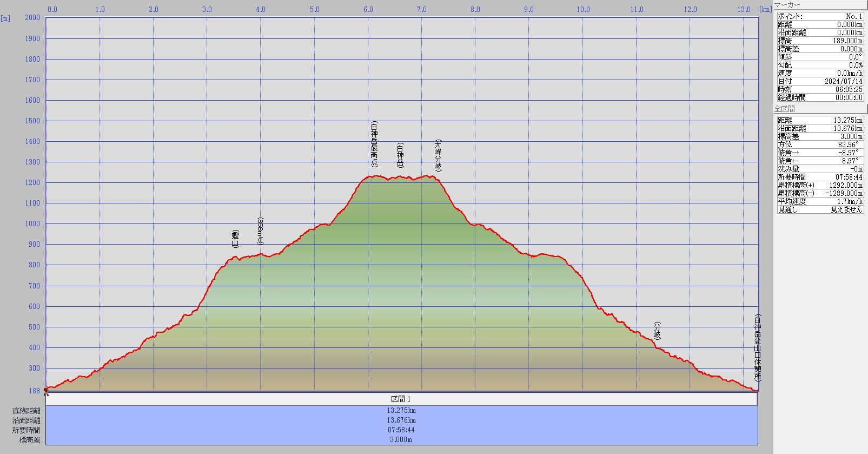The width and height of the screenshot is (868, 454).
Task: Click the 標高 189.000m marker row
Action: (x=820, y=41)
